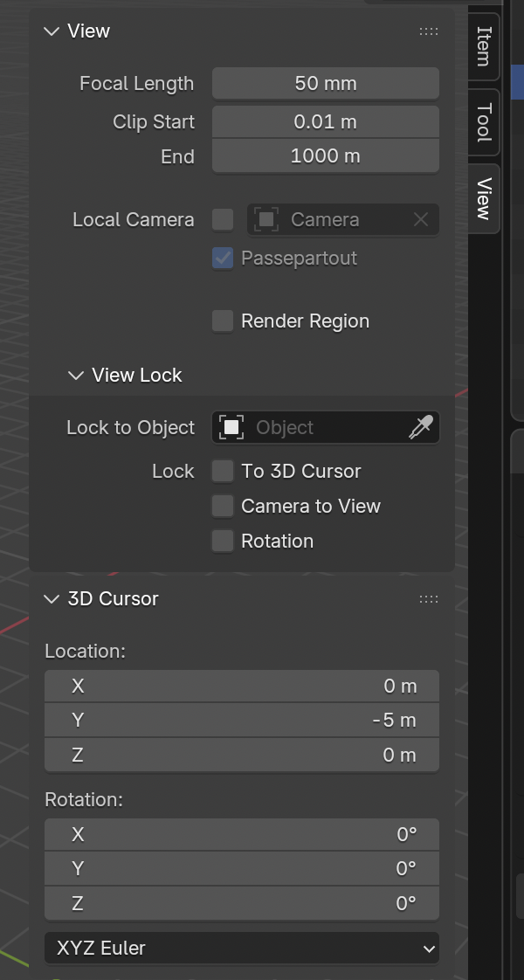Viewport: 524px width, 980px height.
Task: Click the View panel drag grip dots
Action: coord(429,31)
